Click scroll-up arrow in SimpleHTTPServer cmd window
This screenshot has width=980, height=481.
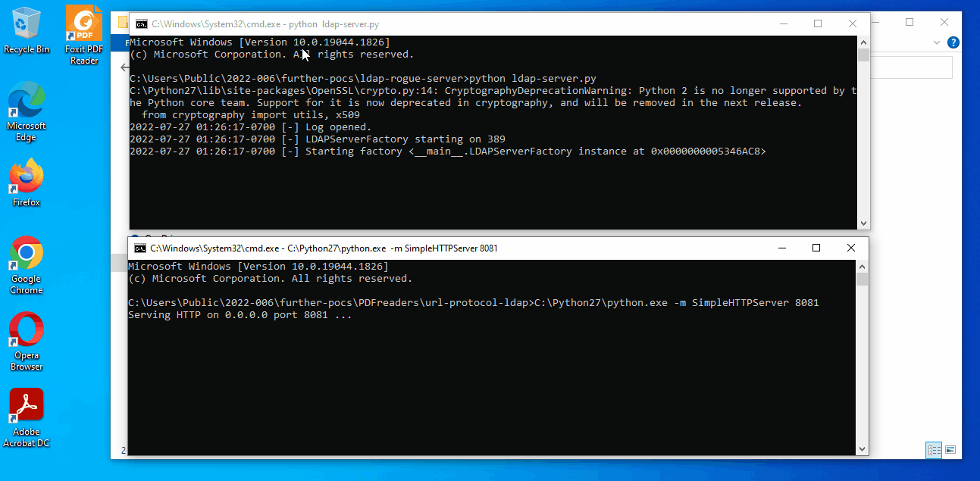click(x=862, y=267)
